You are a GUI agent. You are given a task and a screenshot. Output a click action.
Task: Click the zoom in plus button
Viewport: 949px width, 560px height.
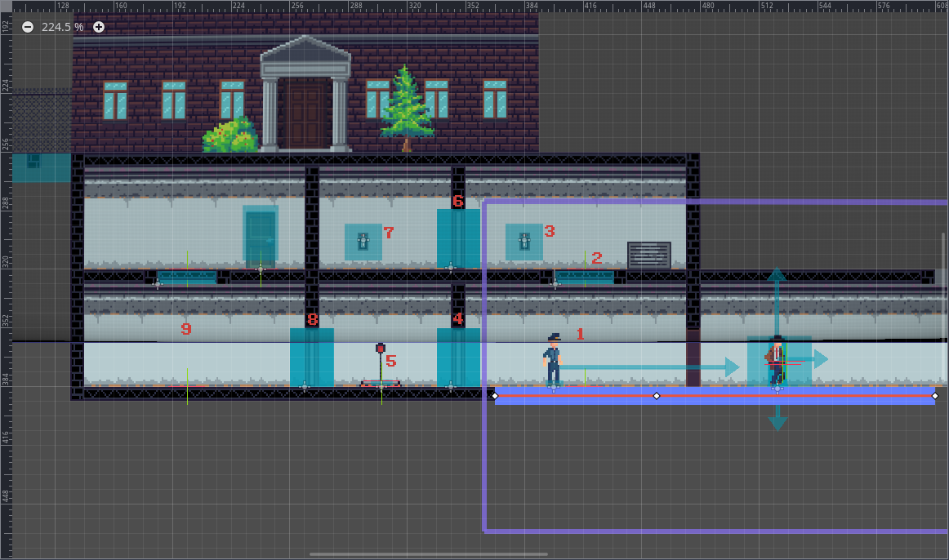point(99,27)
